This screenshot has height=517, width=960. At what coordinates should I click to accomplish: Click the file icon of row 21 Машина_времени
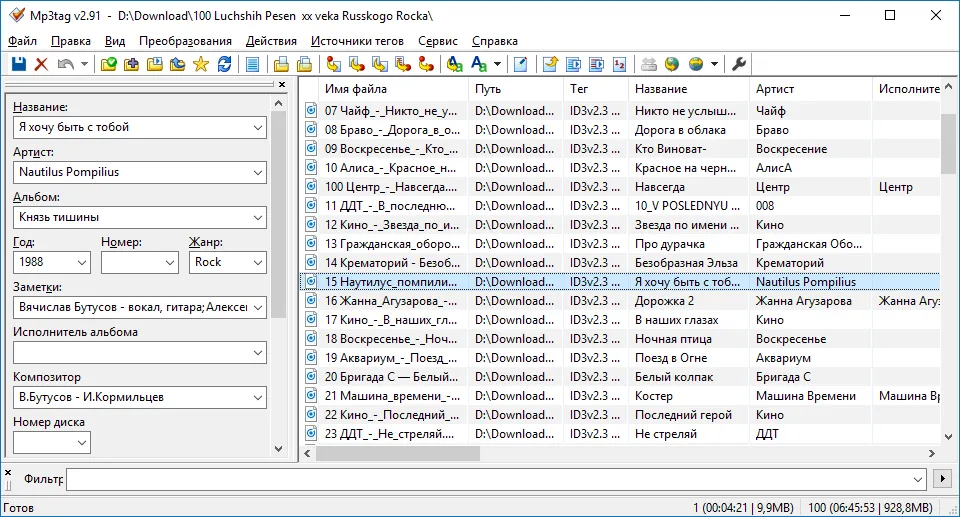[311, 395]
